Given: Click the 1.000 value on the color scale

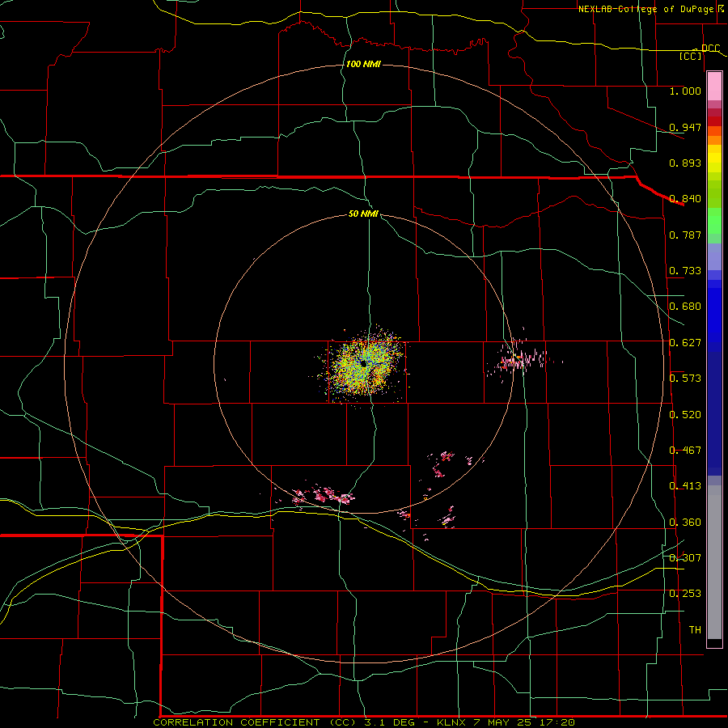Looking at the screenshot, I should click(x=685, y=91).
